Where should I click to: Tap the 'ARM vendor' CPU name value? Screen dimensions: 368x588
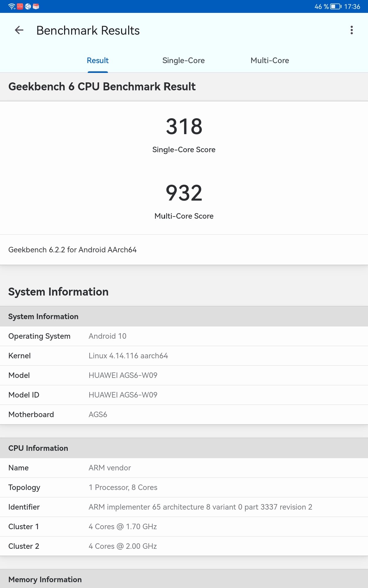click(x=110, y=468)
